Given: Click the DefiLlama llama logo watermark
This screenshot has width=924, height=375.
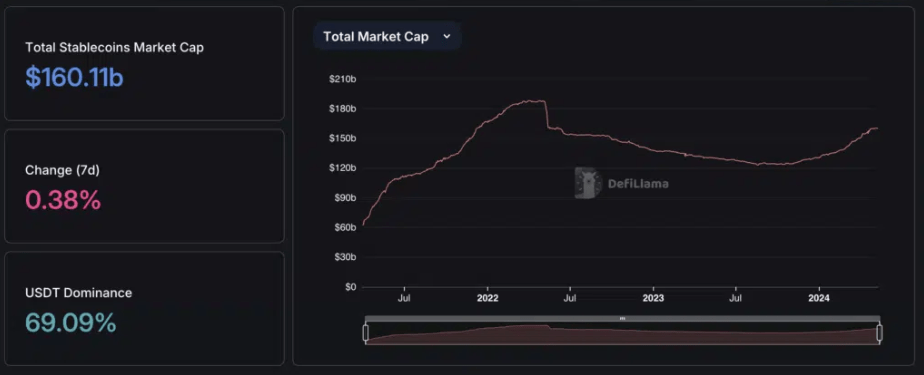Looking at the screenshot, I should [588, 183].
